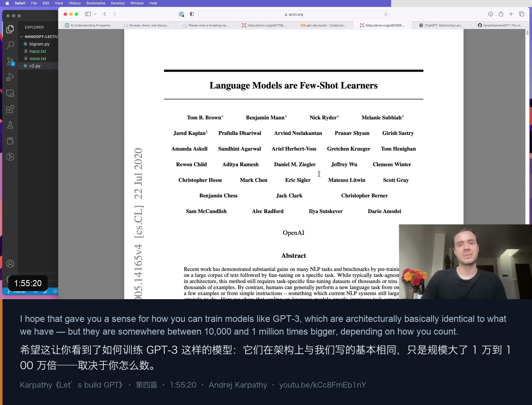The height and width of the screenshot is (405, 532).
Task: Click the 1Password extension icon in Safari
Action: coord(181,14)
